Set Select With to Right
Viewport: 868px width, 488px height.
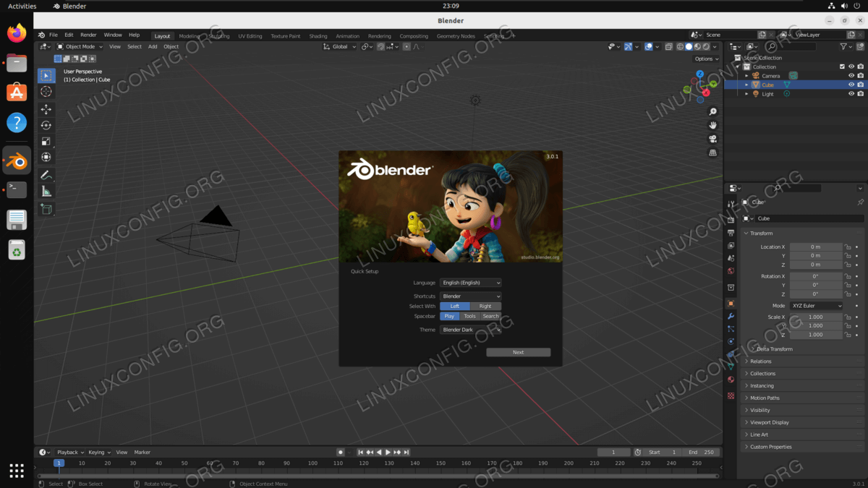[485, 306]
